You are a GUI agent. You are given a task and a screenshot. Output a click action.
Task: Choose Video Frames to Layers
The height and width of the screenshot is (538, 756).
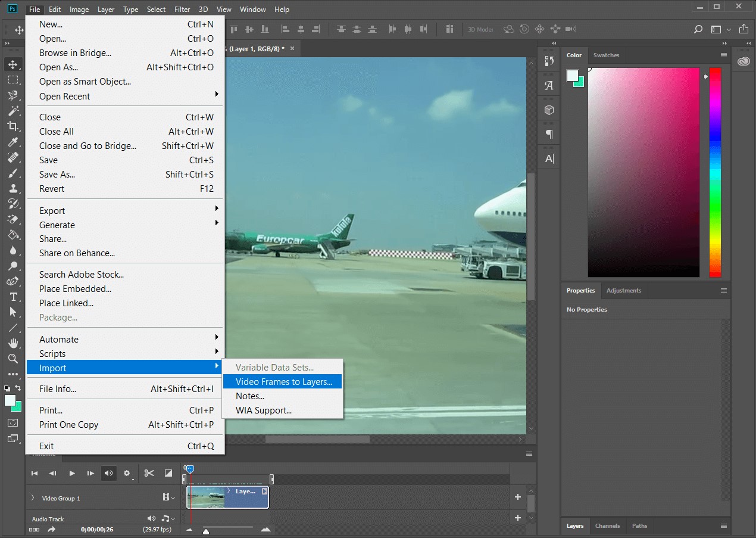[283, 382]
